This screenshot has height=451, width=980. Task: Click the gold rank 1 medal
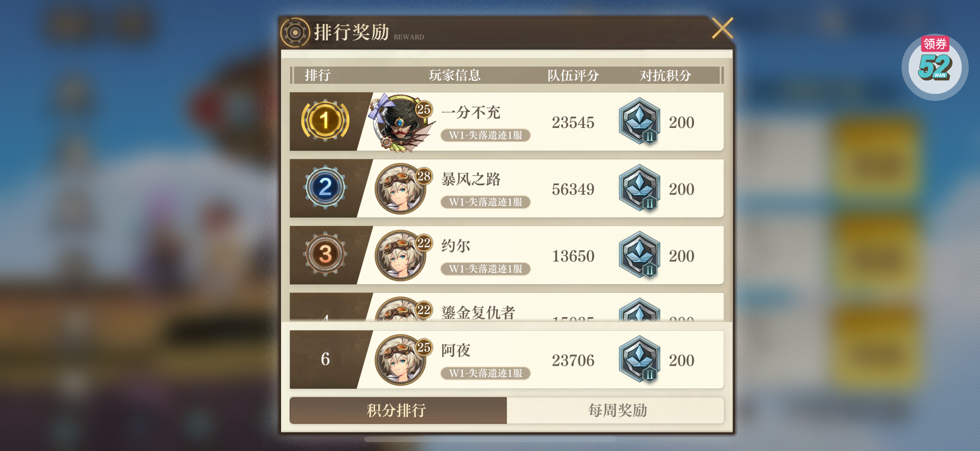tap(325, 121)
